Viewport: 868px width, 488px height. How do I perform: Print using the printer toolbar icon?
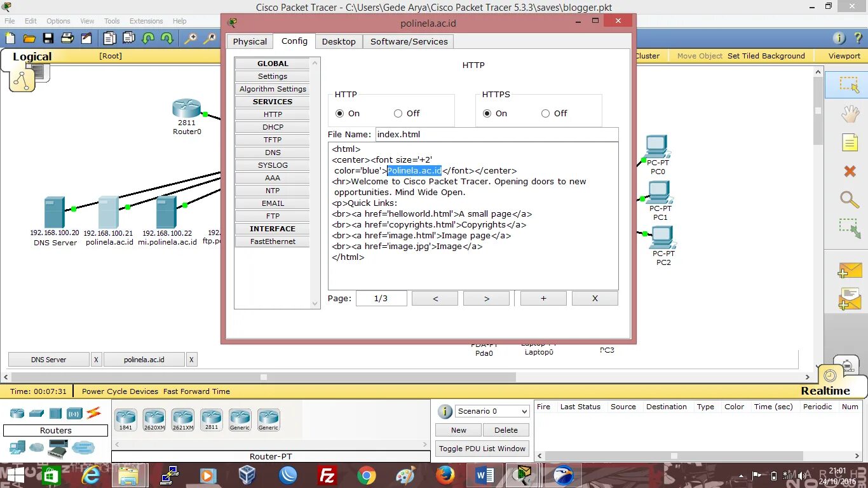(x=67, y=38)
